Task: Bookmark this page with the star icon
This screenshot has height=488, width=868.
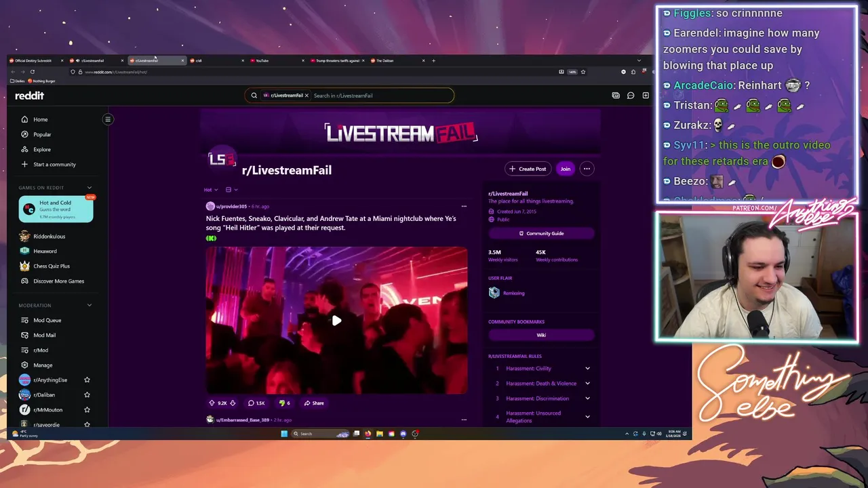Action: point(583,72)
